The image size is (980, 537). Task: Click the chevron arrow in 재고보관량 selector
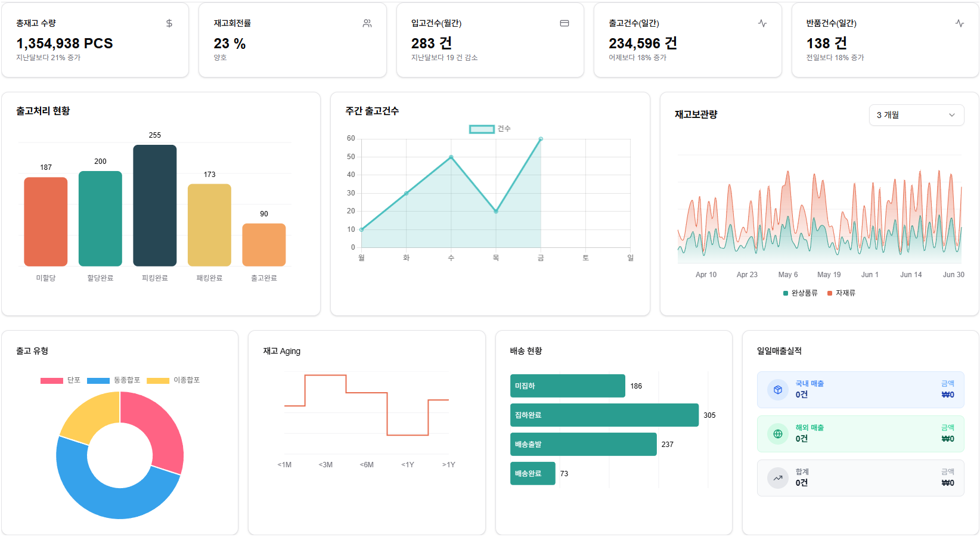click(x=952, y=115)
